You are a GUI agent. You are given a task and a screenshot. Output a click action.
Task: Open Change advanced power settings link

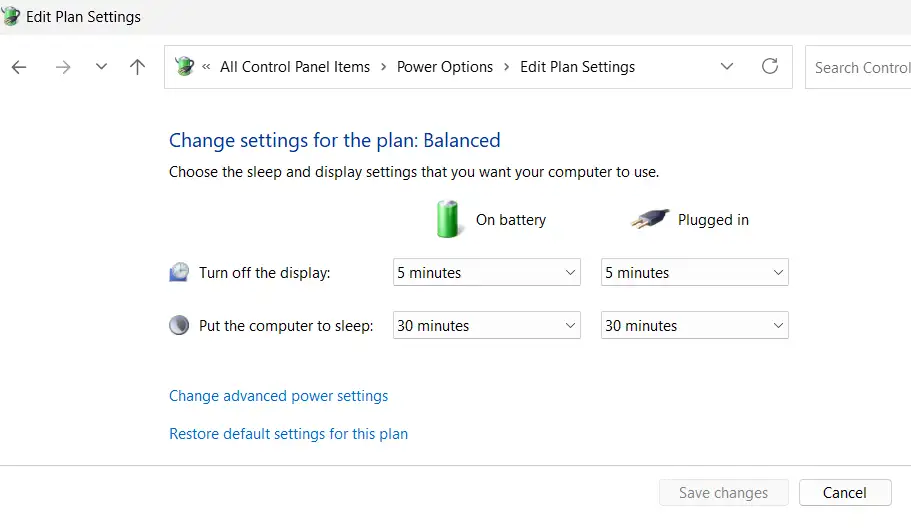tap(278, 396)
